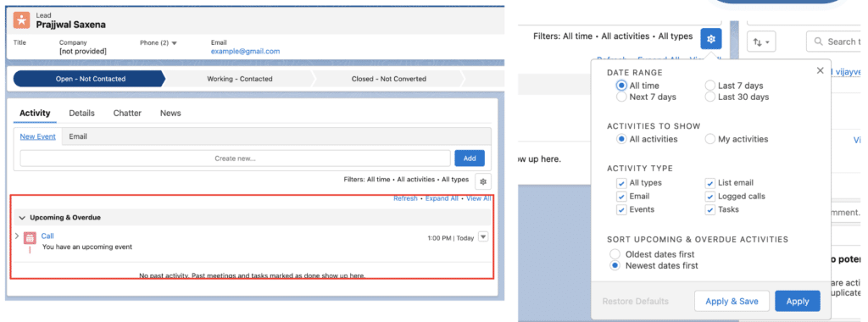Click Restore Defaults in filter popup
The height and width of the screenshot is (322, 868).
636,302
